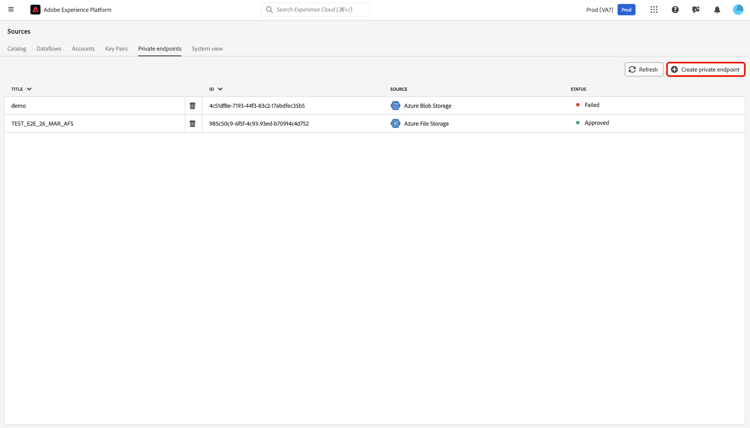This screenshot has height=428, width=750.
Task: Switch to the Dataflows tab
Action: [x=49, y=49]
